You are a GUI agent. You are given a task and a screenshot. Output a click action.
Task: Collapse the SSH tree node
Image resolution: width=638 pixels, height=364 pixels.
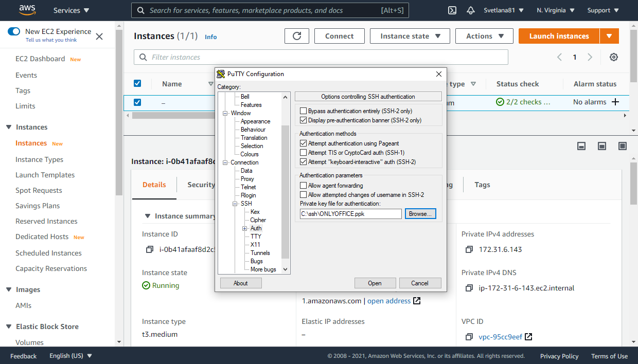pos(235,204)
